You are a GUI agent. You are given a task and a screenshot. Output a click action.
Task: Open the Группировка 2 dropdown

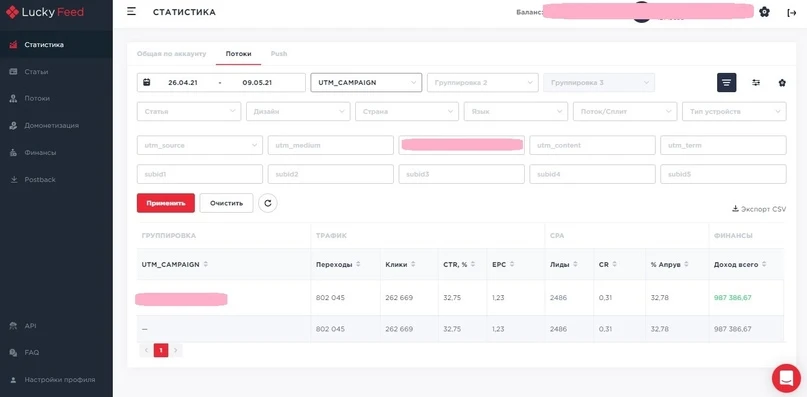click(482, 82)
